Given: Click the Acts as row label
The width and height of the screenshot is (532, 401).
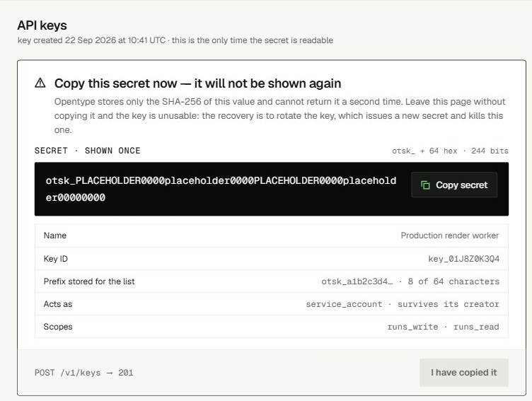Looking at the screenshot, I should point(58,304).
